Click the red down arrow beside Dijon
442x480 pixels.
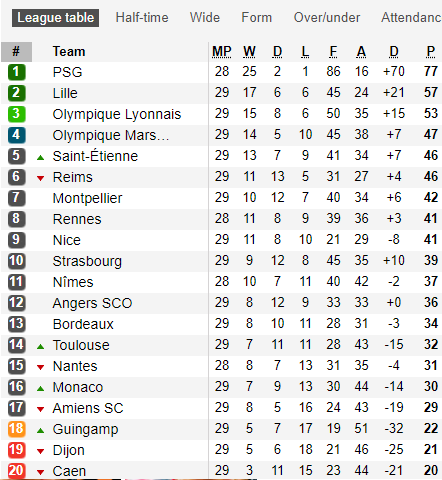point(40,451)
